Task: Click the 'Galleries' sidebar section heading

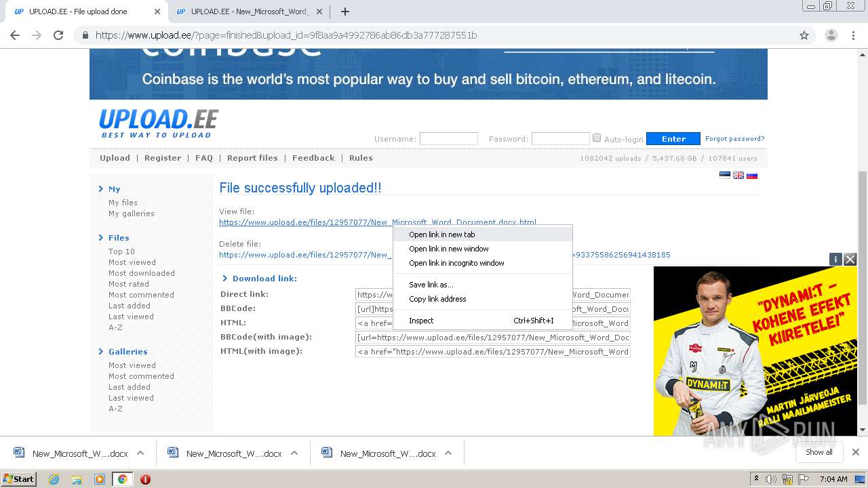Action: coord(128,352)
